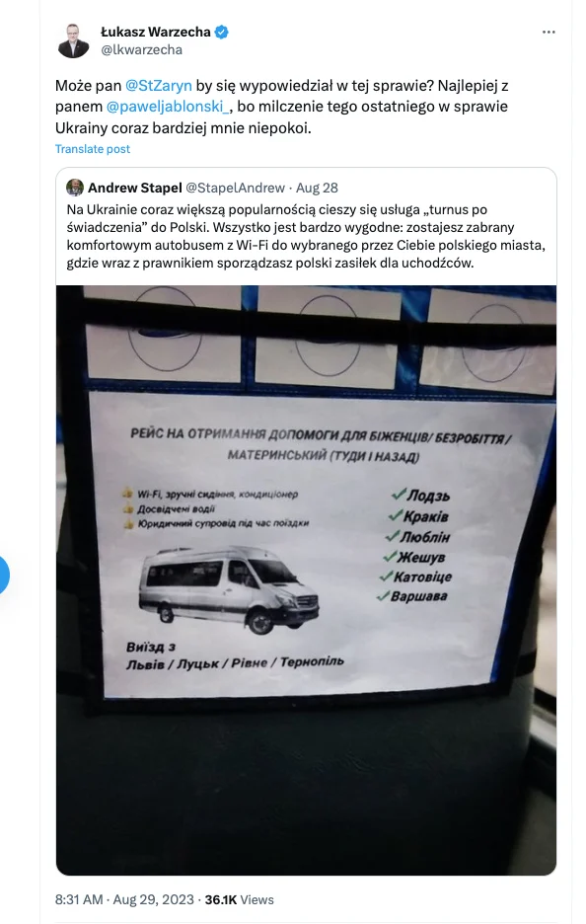Click the white minibus picture in the flyer
586x924 pixels.
pyautogui.click(x=229, y=589)
